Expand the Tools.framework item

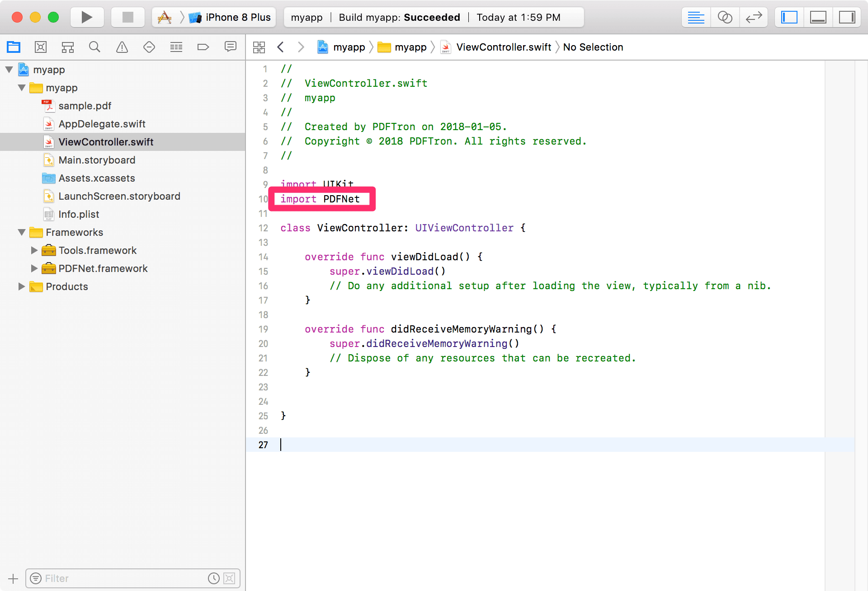click(34, 250)
